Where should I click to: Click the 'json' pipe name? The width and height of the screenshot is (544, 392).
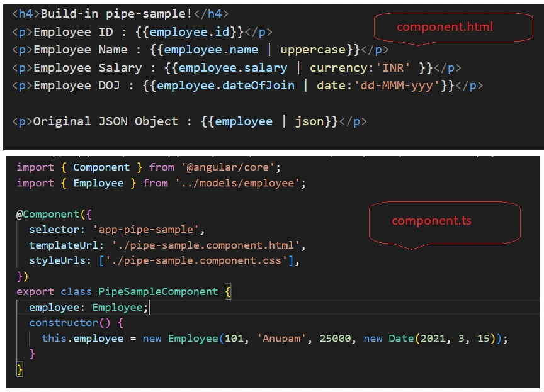click(309, 121)
